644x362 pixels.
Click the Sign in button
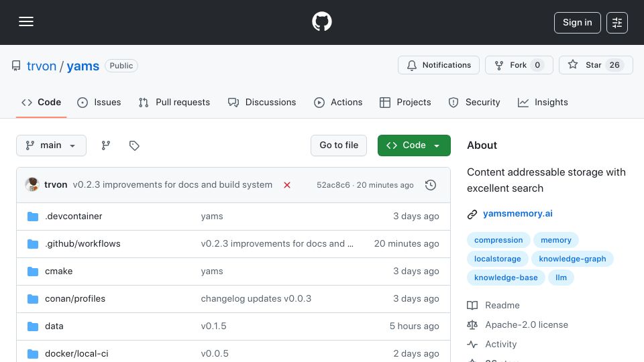pos(577,23)
